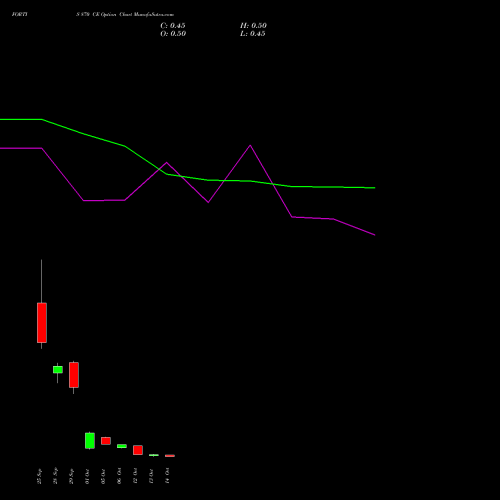
Task: Click the close value C: 0.45
Action: [173, 26]
